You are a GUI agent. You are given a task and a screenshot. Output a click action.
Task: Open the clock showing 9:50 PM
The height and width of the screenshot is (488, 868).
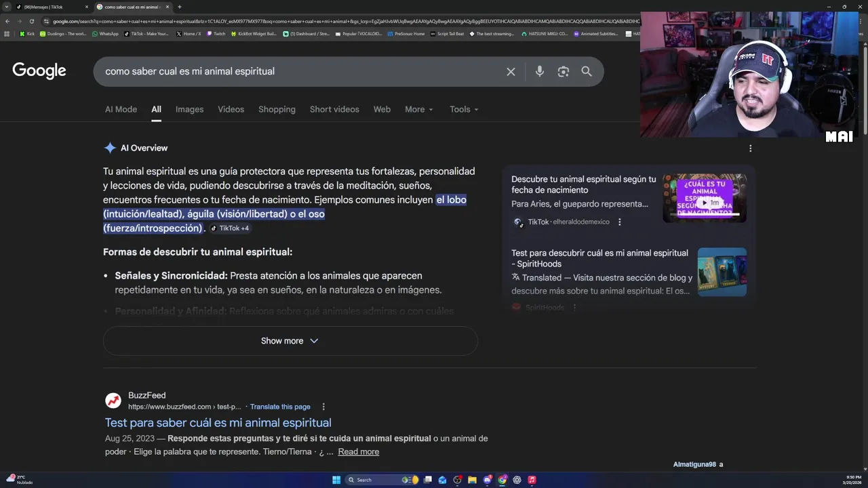852,480
